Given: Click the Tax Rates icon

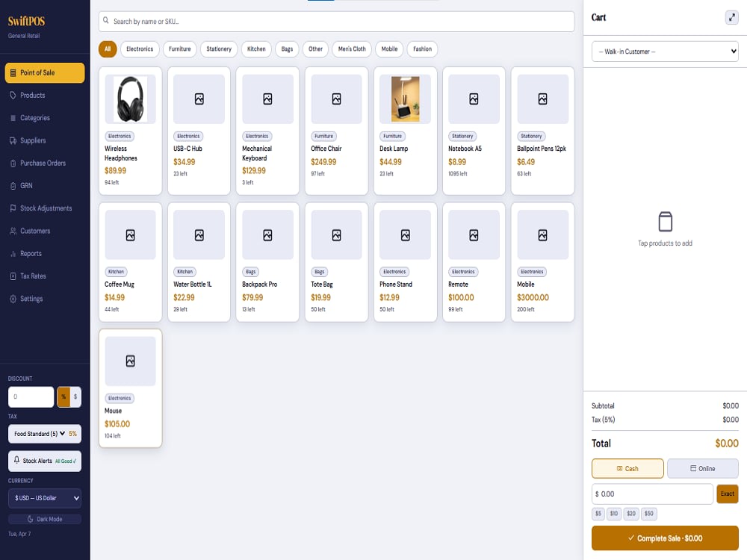Looking at the screenshot, I should click(x=13, y=276).
